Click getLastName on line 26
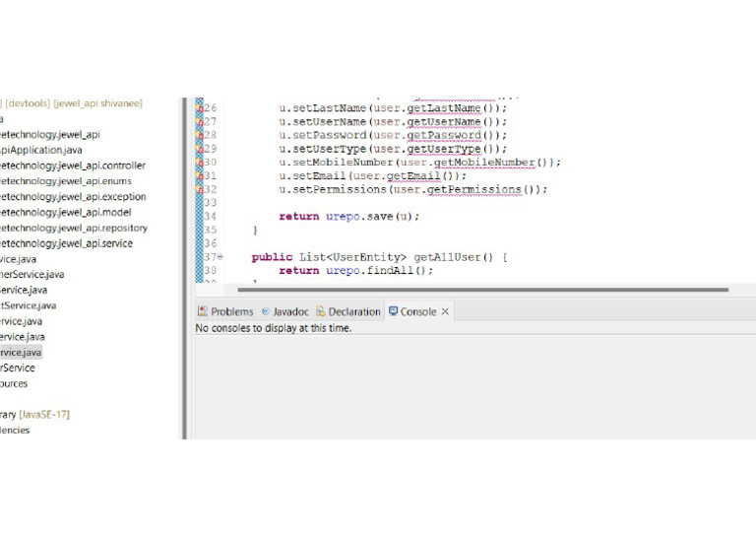Image resolution: width=756 pixels, height=535 pixels. [444, 108]
